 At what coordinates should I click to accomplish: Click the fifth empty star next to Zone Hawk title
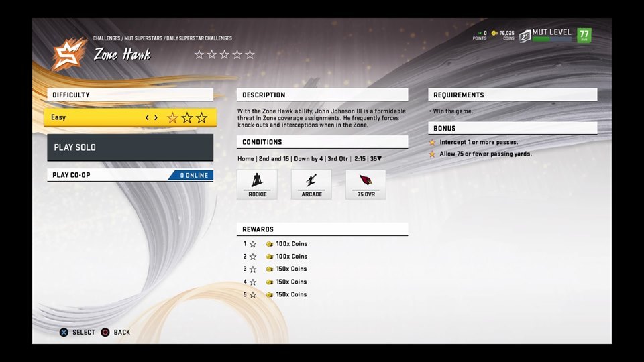tap(250, 54)
